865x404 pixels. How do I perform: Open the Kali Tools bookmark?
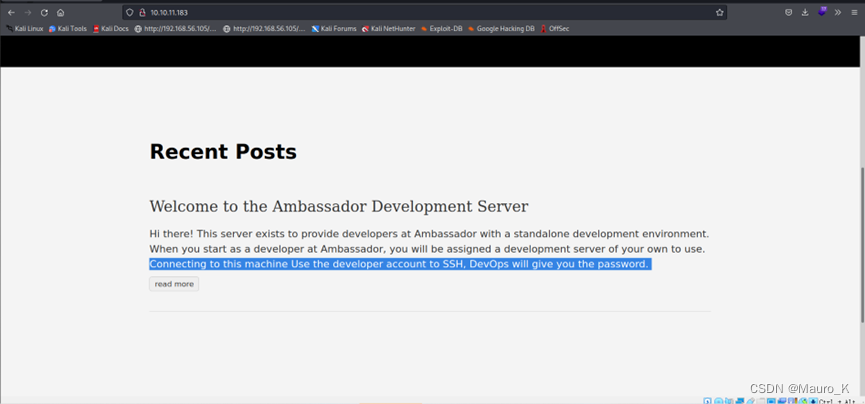point(67,29)
